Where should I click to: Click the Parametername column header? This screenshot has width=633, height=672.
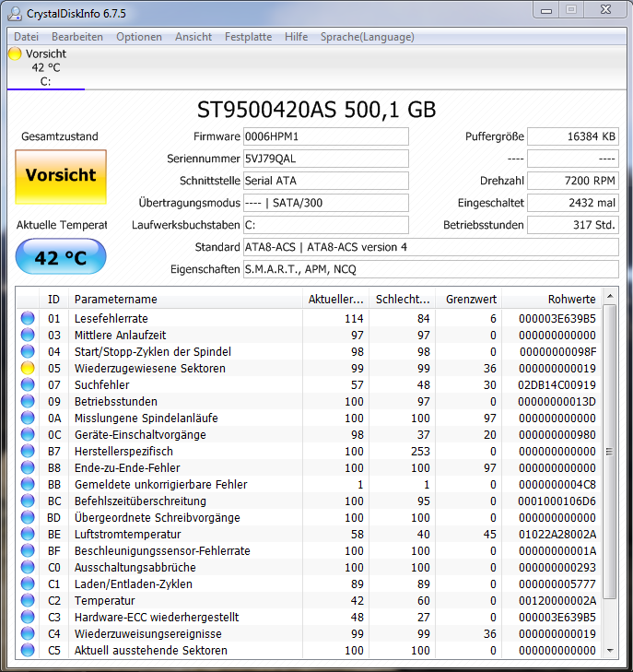tap(185, 300)
